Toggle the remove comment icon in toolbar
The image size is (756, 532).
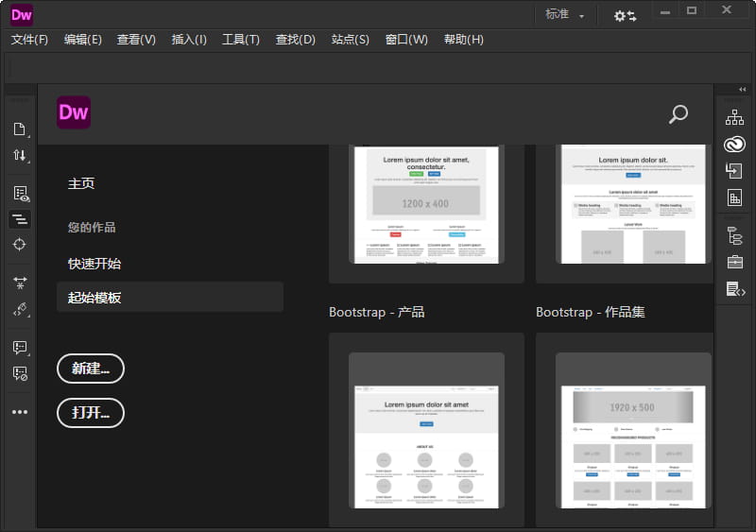[x=20, y=373]
